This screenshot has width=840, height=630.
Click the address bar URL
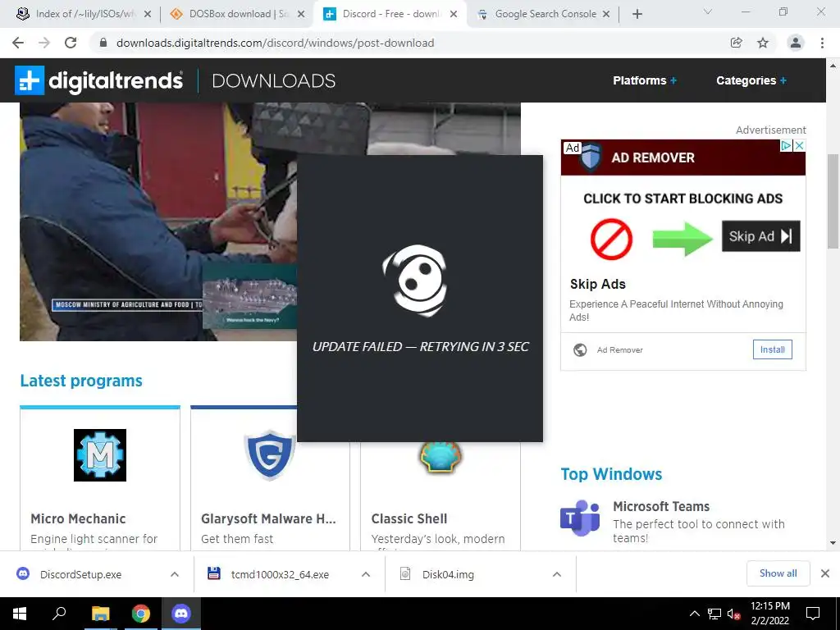[x=275, y=43]
